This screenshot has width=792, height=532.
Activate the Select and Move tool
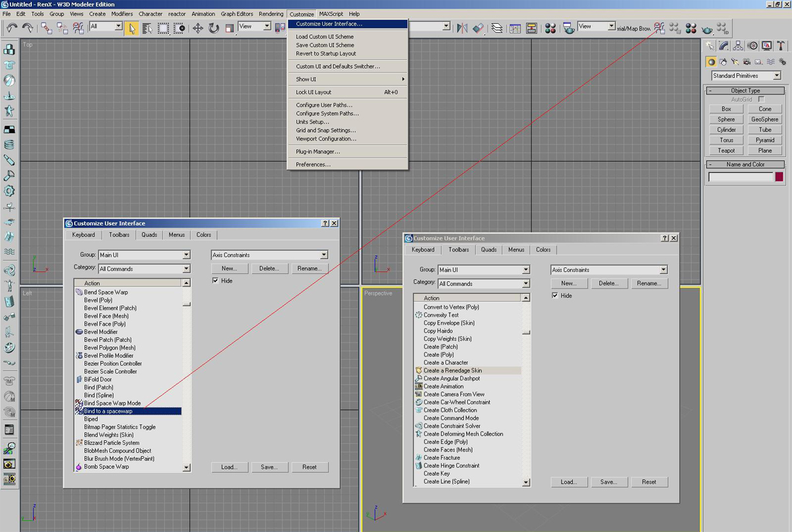click(x=197, y=28)
